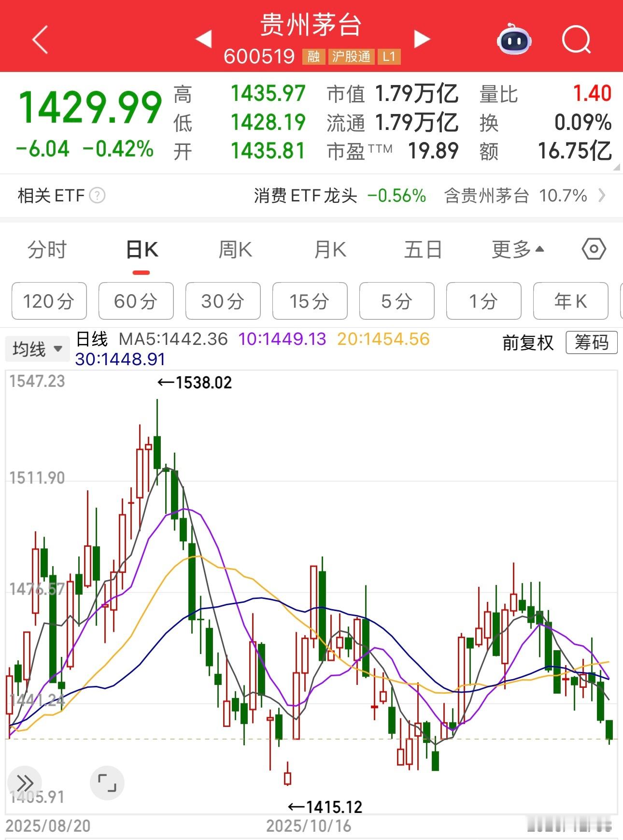Viewport: 623px width, 840px height.
Task: Switch to the 月K tab
Action: (330, 250)
